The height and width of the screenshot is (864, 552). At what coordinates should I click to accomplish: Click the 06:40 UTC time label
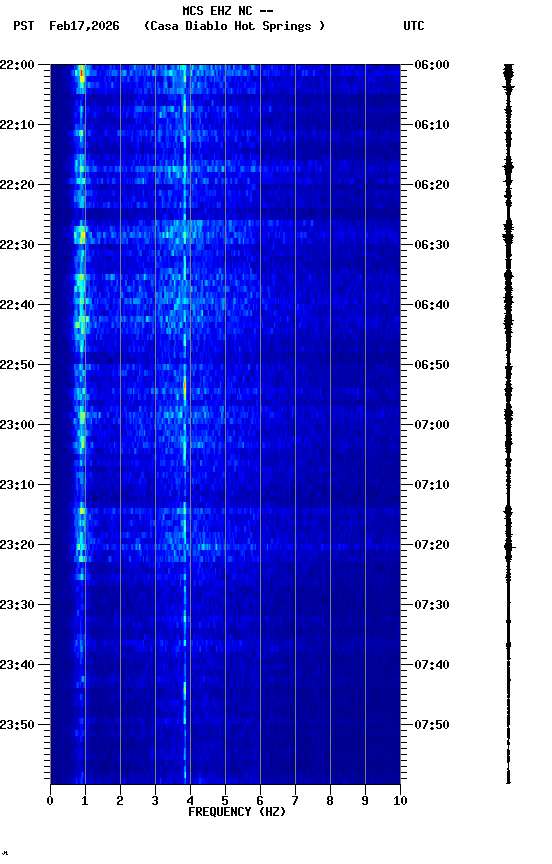(x=432, y=305)
